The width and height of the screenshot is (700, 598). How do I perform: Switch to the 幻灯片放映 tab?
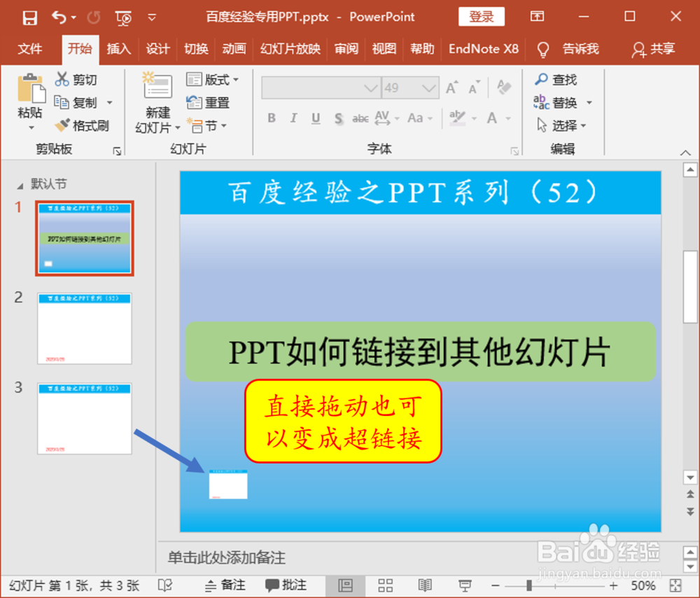[x=290, y=49]
